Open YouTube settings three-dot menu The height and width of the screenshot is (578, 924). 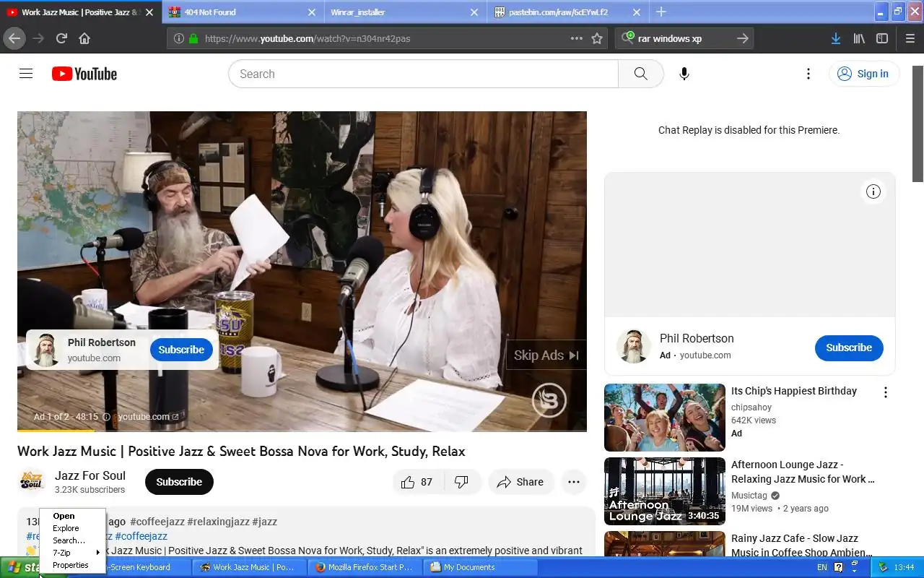808,74
